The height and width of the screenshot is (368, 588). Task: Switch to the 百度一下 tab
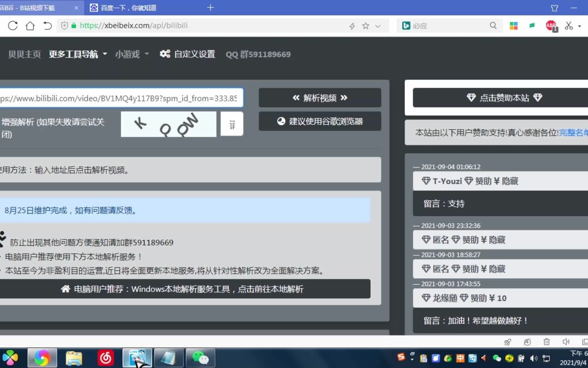pos(129,8)
